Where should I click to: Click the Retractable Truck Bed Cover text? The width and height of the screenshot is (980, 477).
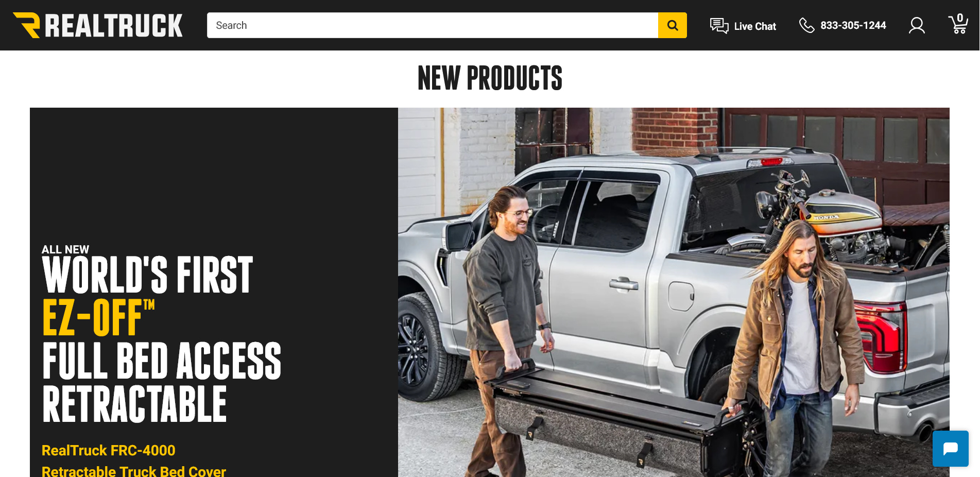(134, 471)
